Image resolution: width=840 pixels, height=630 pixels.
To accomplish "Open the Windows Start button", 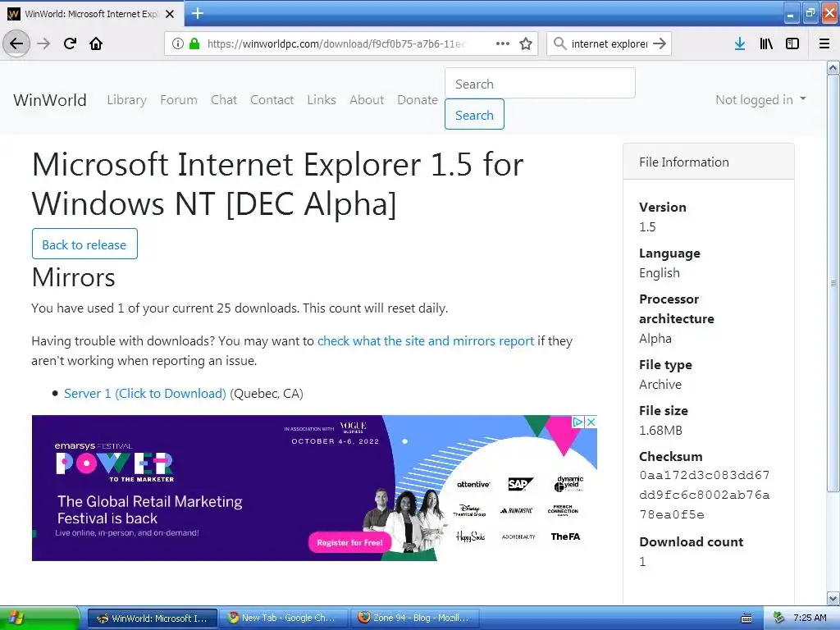I will [39, 619].
